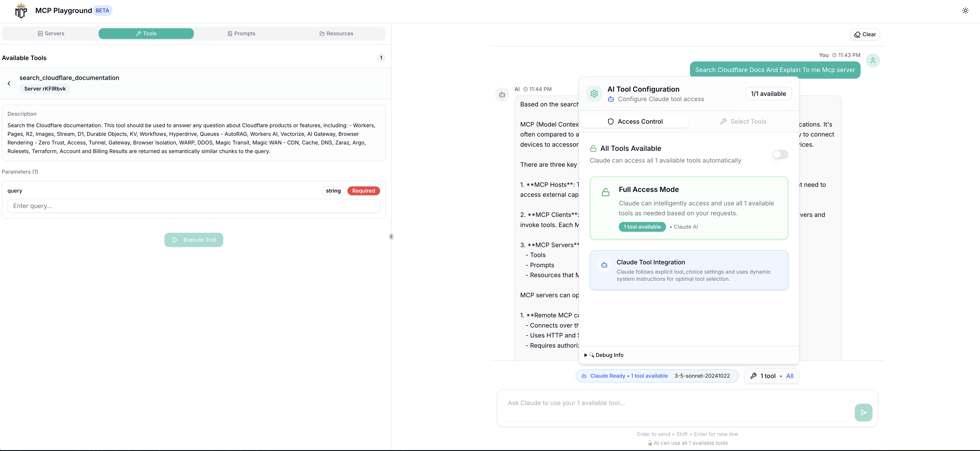The height and width of the screenshot is (451, 980).
Task: Open the Servers tab
Action: [51, 34]
